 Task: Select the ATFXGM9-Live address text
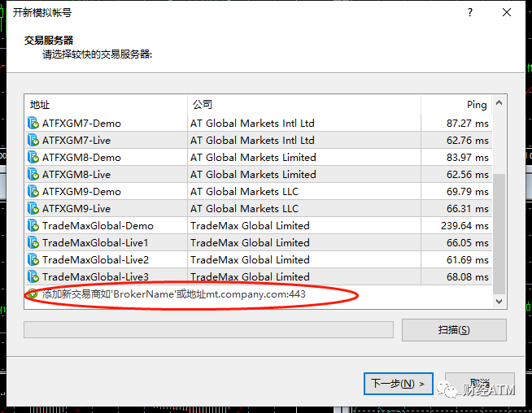(76, 209)
